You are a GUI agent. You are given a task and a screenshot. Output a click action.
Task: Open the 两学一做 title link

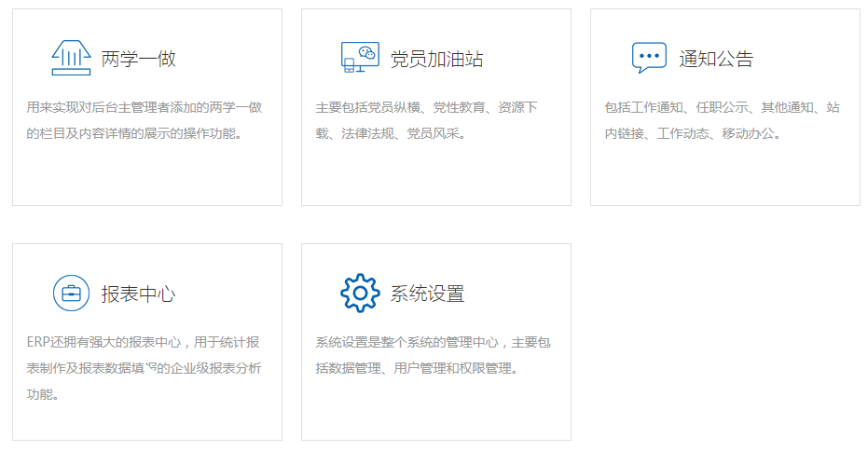(x=138, y=60)
